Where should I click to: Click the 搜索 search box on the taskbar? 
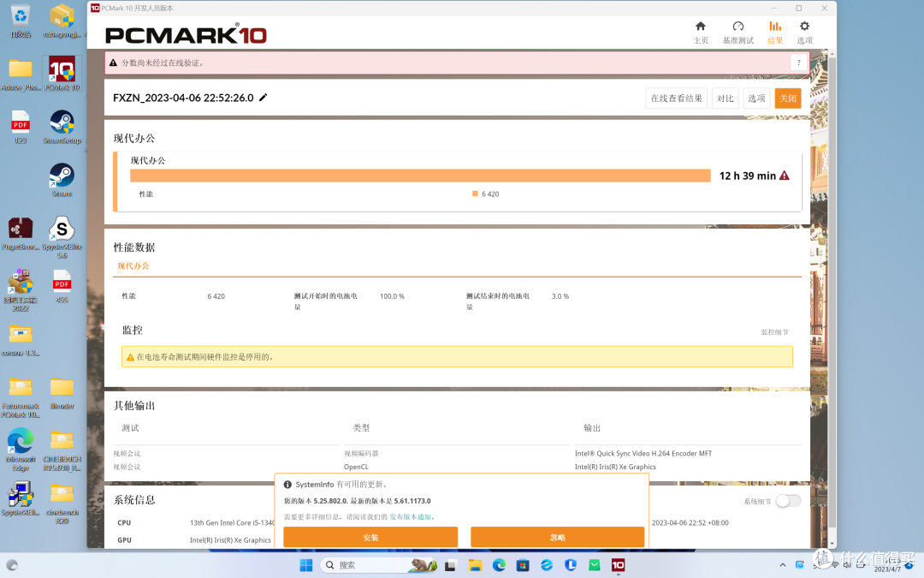coord(368,565)
